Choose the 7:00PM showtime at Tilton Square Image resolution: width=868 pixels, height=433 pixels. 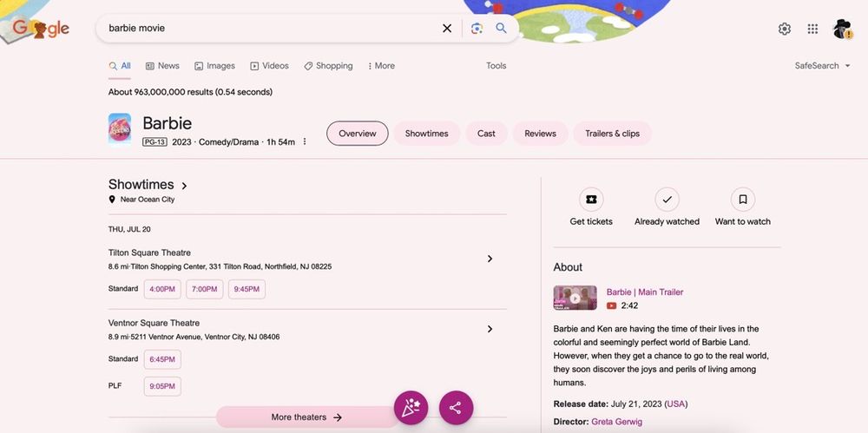204,289
